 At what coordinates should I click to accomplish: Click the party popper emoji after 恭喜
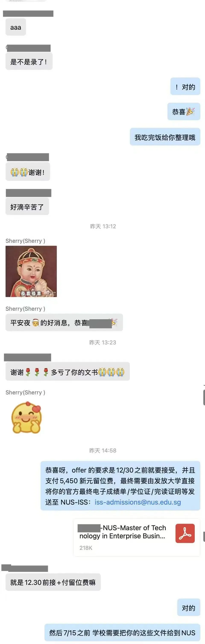click(190, 111)
